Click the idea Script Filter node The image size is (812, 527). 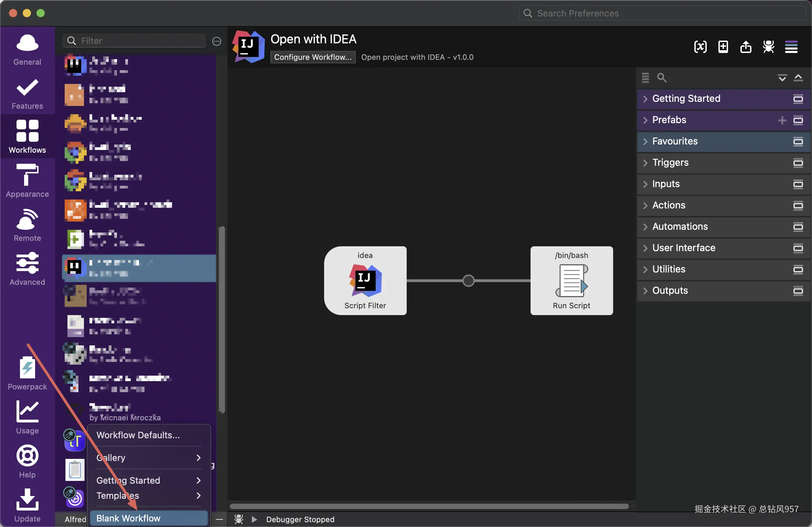pyautogui.click(x=365, y=280)
